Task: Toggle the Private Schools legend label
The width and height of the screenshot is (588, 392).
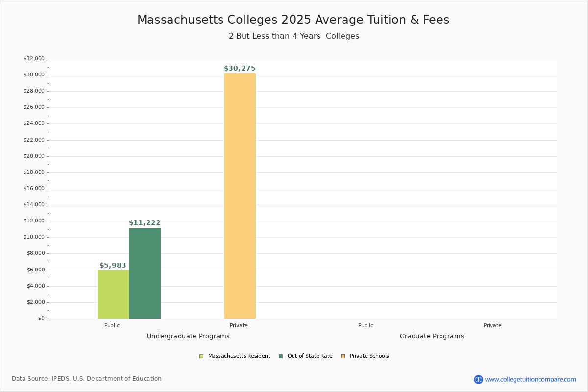Action: coord(369,356)
